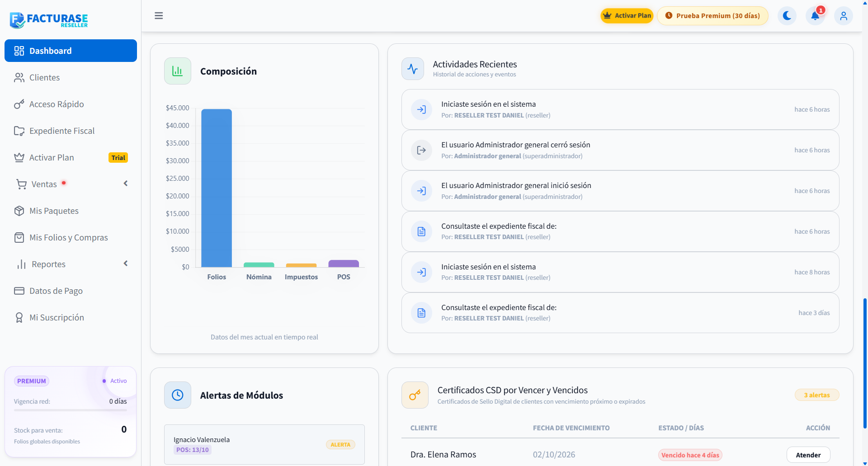This screenshot has width=868, height=466.
Task: Click Prueba Premium (30 días) button
Action: (712, 16)
